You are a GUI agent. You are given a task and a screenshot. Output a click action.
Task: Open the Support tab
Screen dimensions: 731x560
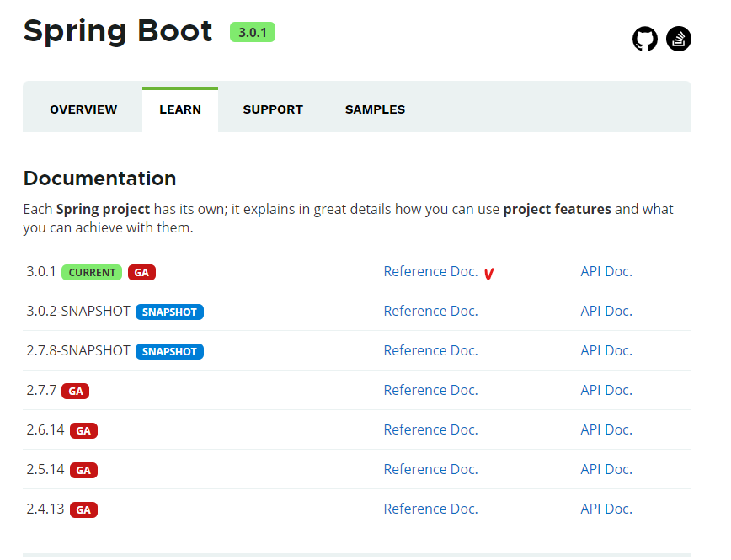pyautogui.click(x=273, y=109)
